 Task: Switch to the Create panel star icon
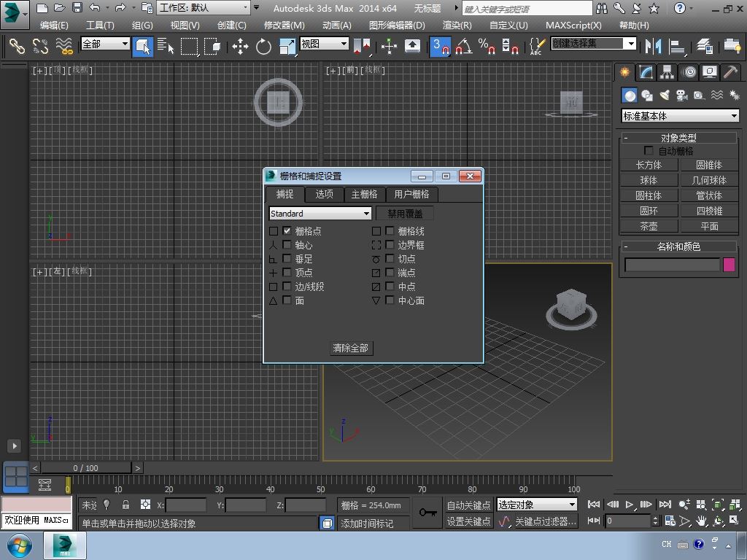point(624,72)
